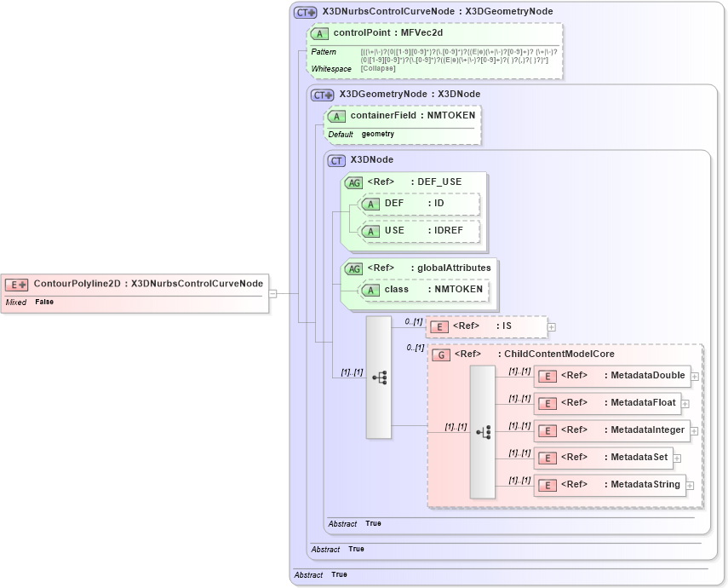Click the E icon of MetadataSet

(x=547, y=458)
